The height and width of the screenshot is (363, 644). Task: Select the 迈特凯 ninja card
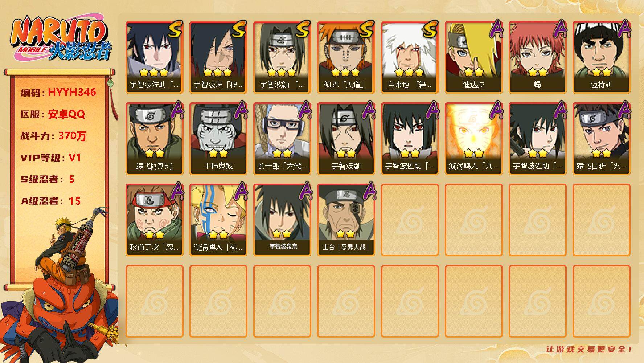tap(601, 57)
